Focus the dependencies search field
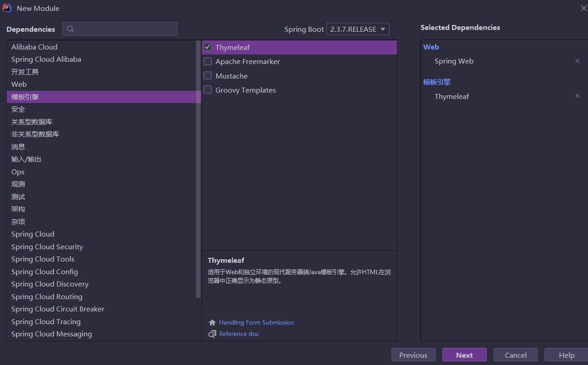 click(120, 29)
